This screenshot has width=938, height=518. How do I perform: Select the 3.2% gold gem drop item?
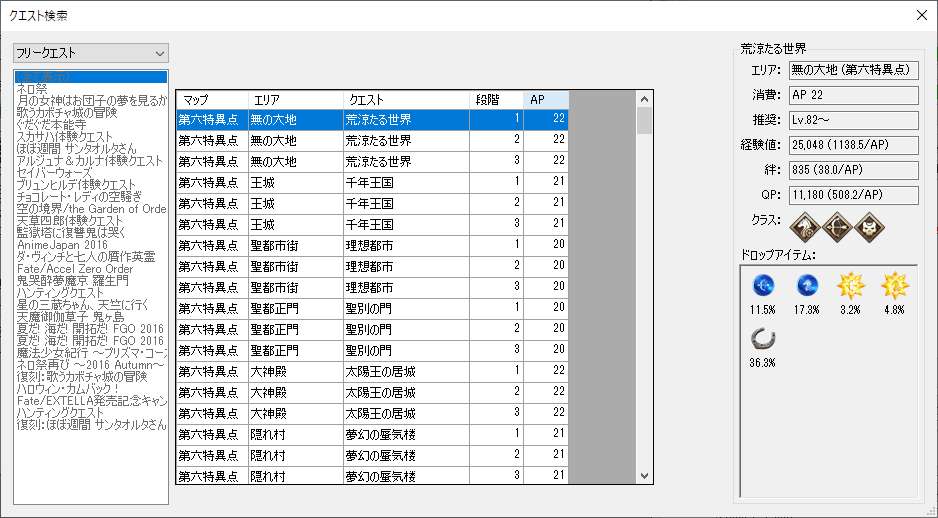[x=850, y=286]
